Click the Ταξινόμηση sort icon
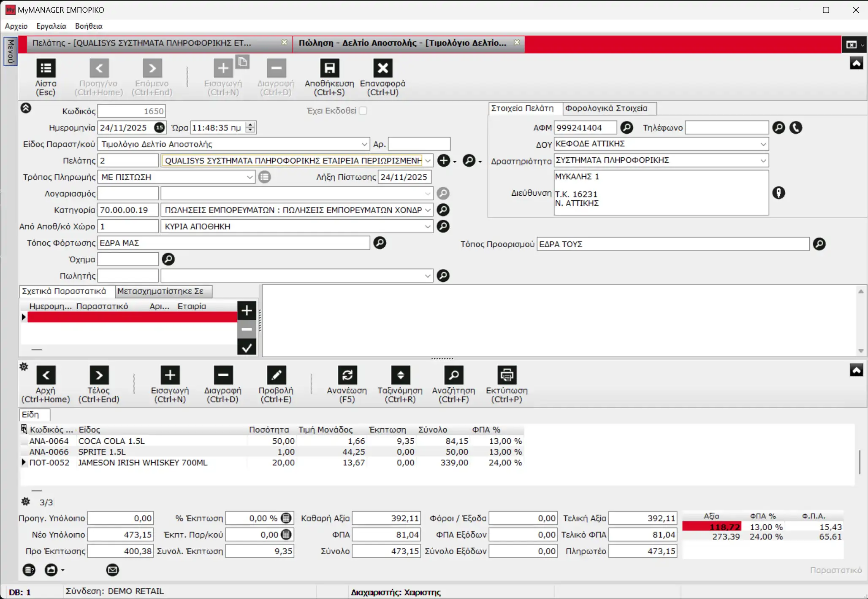Screen dimensions: 868x599 point(400,375)
